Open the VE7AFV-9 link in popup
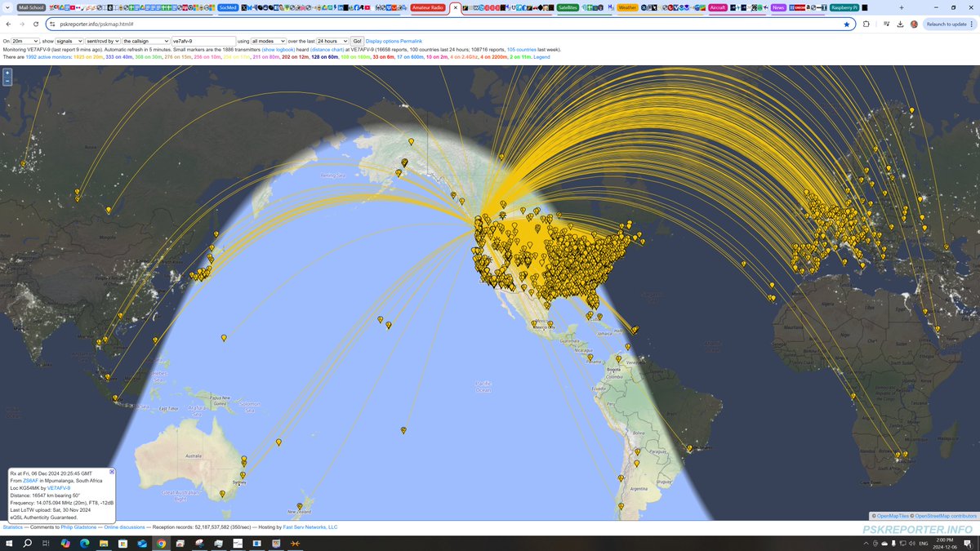Viewport: 980px width, 551px height. [x=59, y=487]
